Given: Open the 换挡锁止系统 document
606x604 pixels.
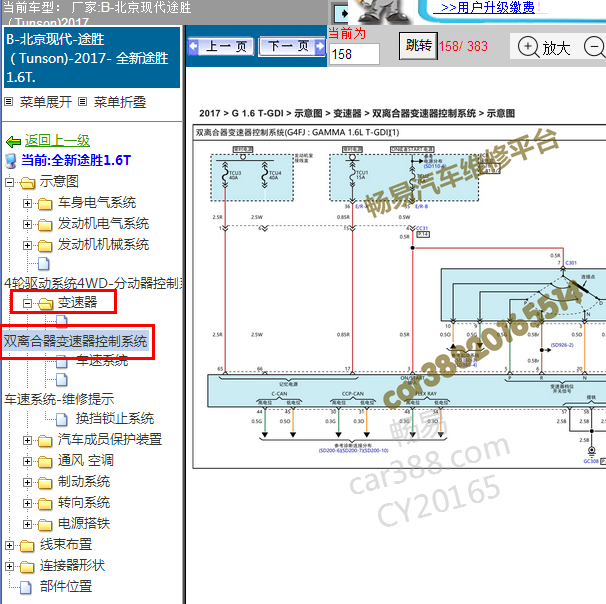Looking at the screenshot, I should (x=115, y=419).
